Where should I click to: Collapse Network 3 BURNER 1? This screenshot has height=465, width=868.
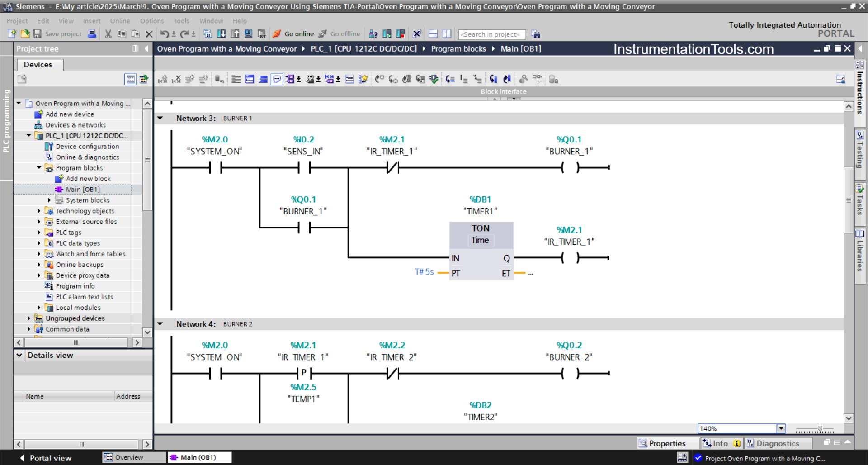(160, 118)
